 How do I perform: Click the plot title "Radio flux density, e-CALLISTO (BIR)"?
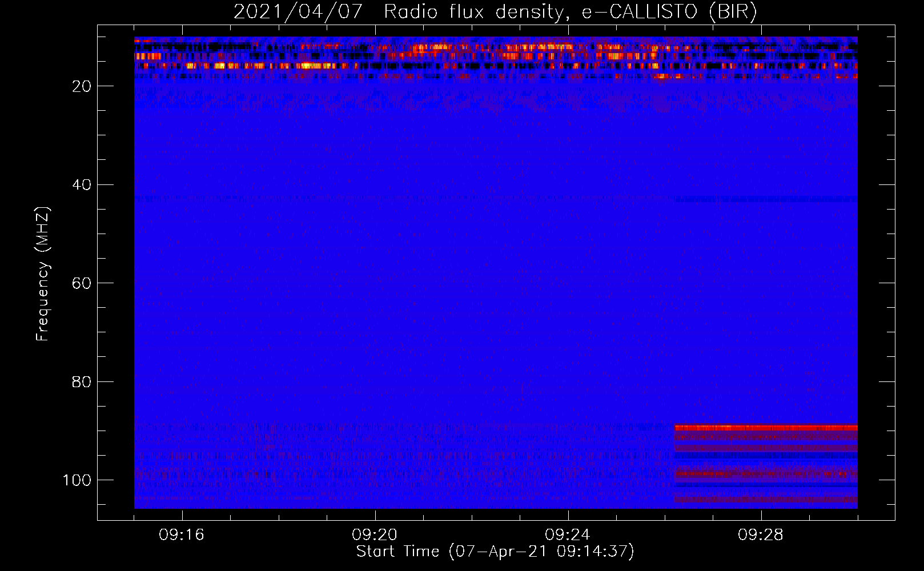coord(571,12)
